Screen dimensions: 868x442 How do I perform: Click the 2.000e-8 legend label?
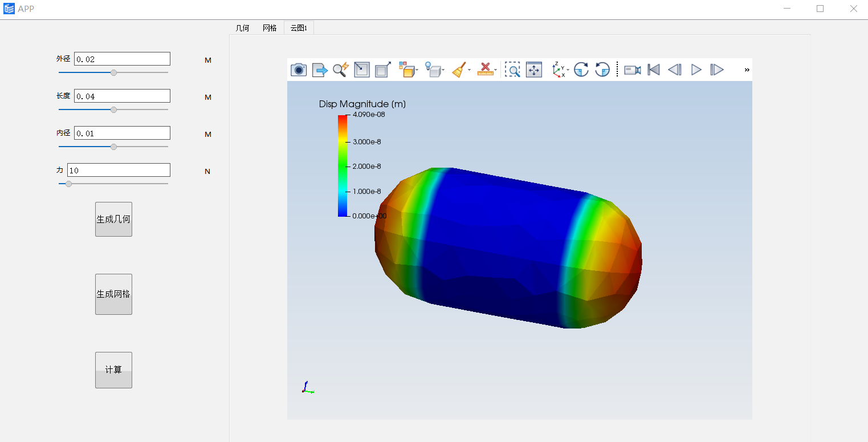pyautogui.click(x=367, y=167)
